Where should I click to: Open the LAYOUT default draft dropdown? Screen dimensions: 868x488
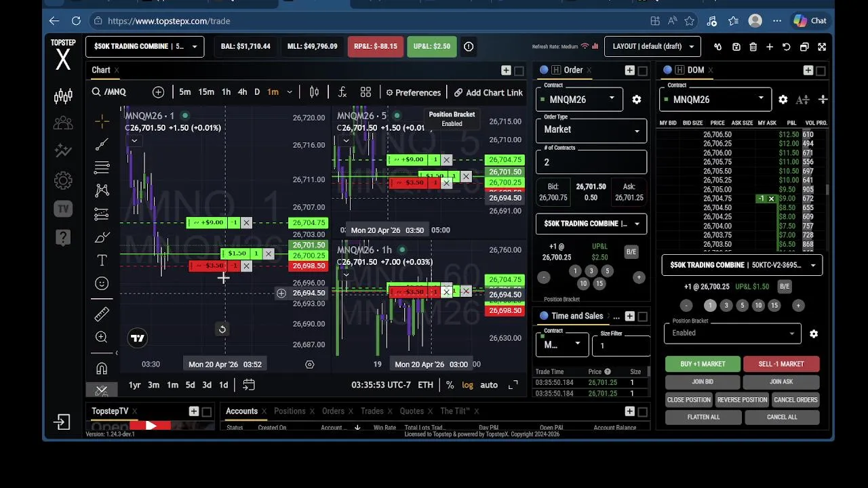[652, 47]
